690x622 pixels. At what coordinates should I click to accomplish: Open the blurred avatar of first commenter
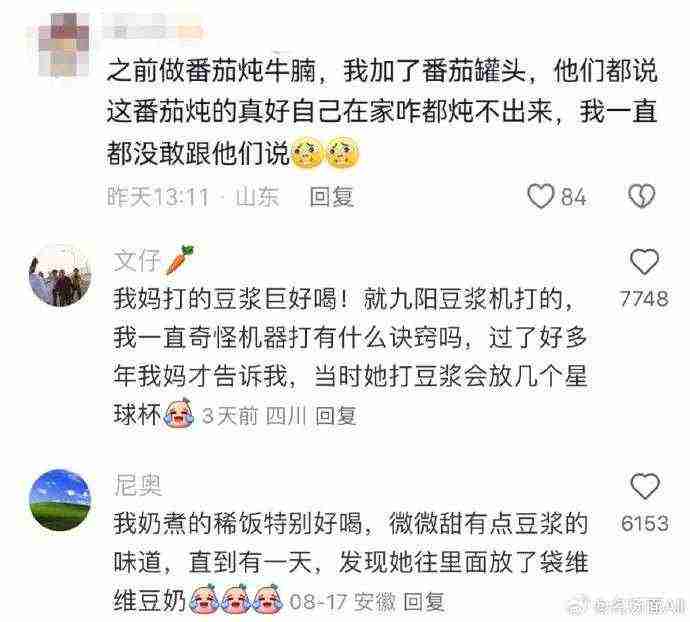click(x=64, y=44)
